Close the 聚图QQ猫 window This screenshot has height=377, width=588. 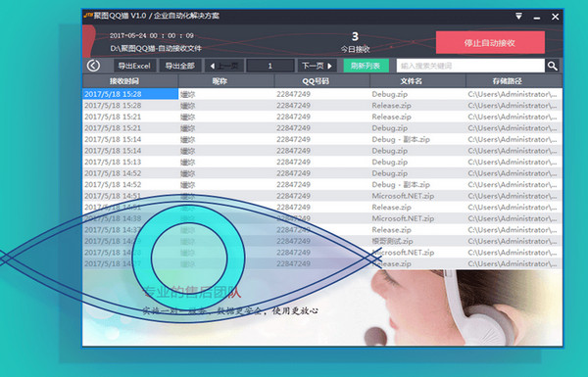coord(555,17)
